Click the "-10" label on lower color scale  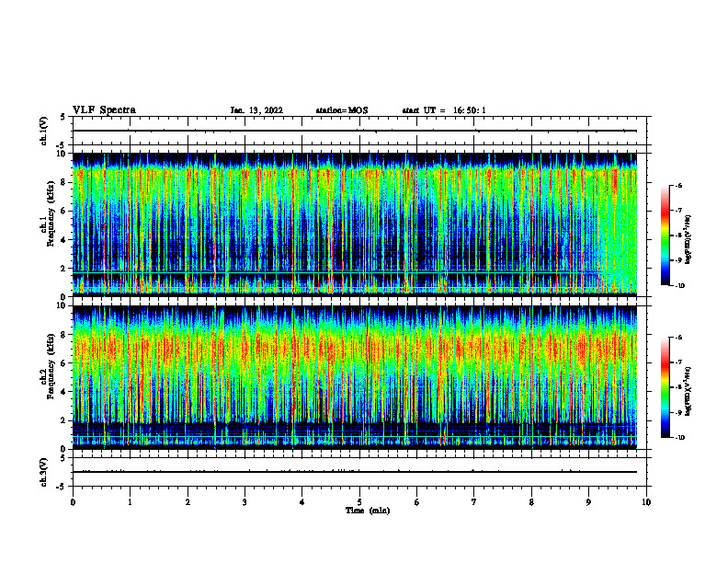[680, 437]
